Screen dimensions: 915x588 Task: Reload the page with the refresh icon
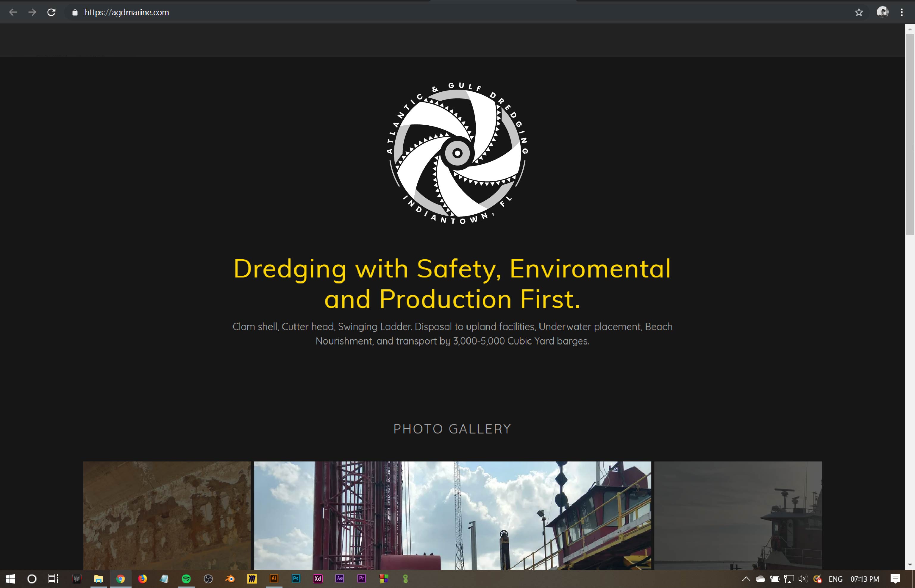pos(51,12)
